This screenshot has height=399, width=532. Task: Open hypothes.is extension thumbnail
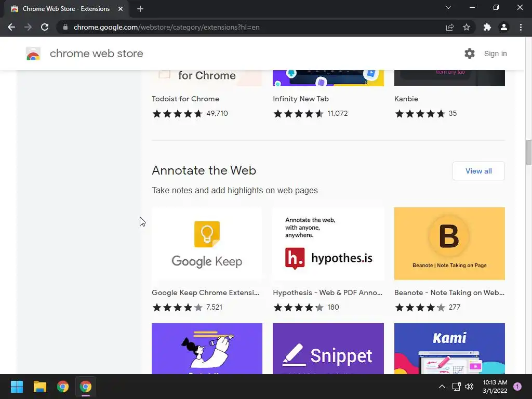click(328, 244)
